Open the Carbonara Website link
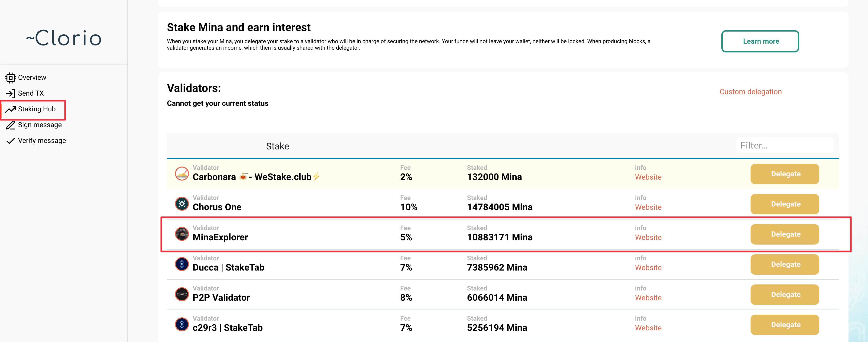Screen dimensions: 868x342 pyautogui.click(x=648, y=177)
